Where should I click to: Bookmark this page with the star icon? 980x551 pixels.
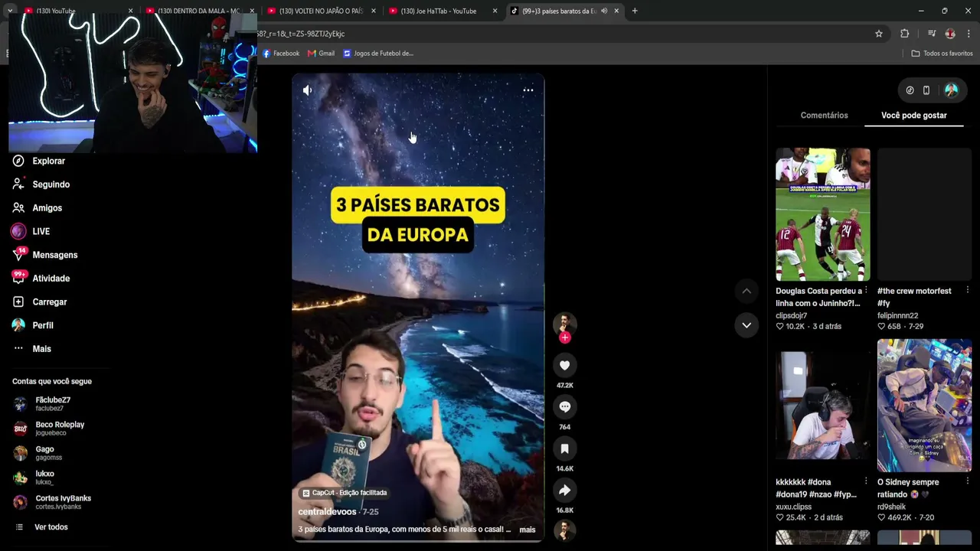pyautogui.click(x=879, y=34)
